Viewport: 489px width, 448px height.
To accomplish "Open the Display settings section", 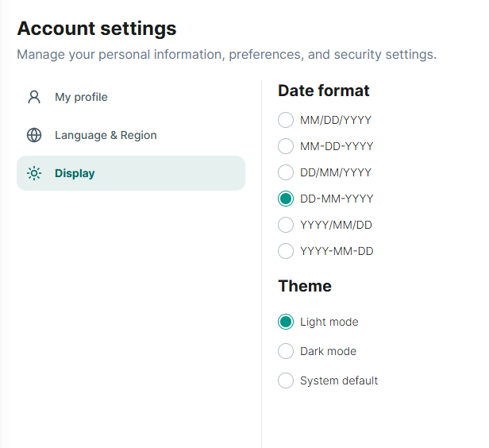I will click(131, 173).
